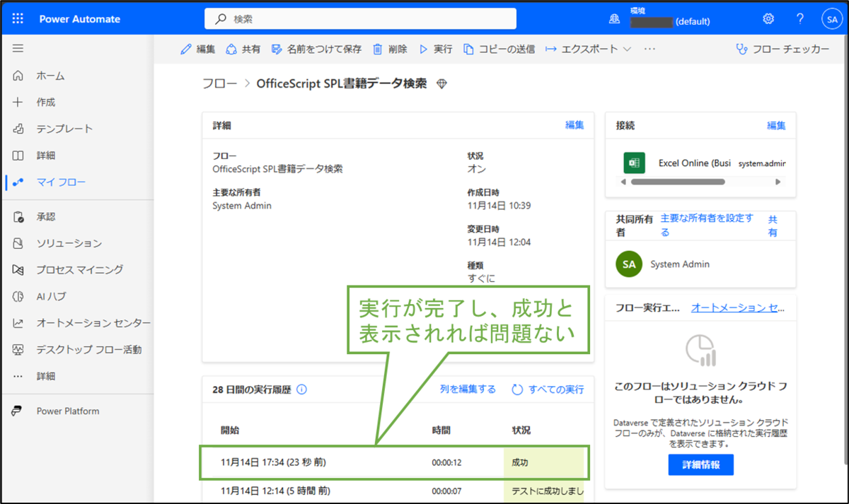The height and width of the screenshot is (504, 849).
Task: Open 承認 in the sidebar
Action: (x=46, y=216)
